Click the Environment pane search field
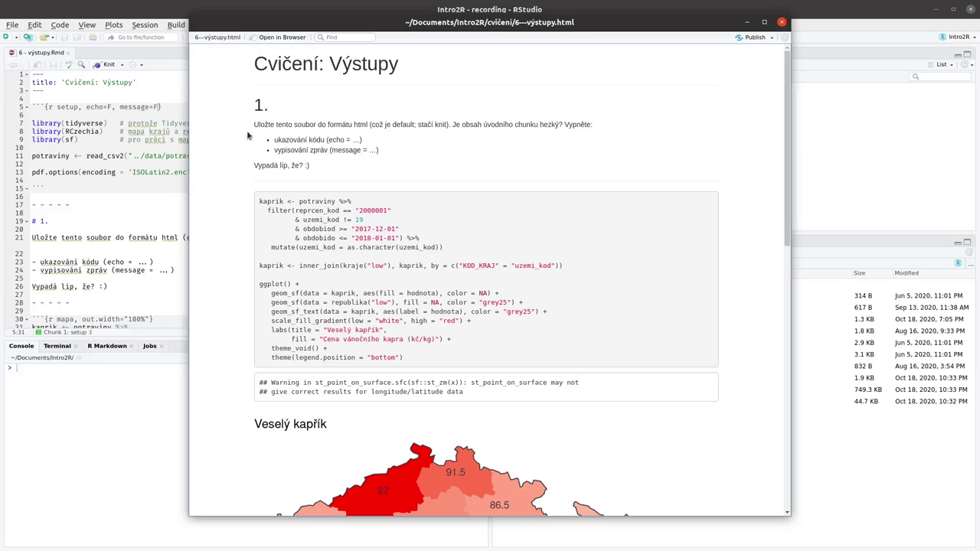Screen dimensions: 980x551 coord(942,77)
